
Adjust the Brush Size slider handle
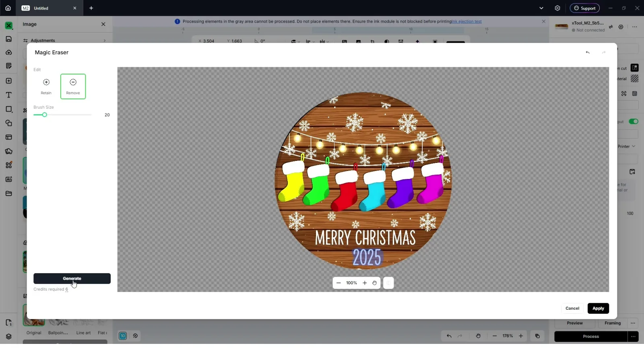coord(45,115)
